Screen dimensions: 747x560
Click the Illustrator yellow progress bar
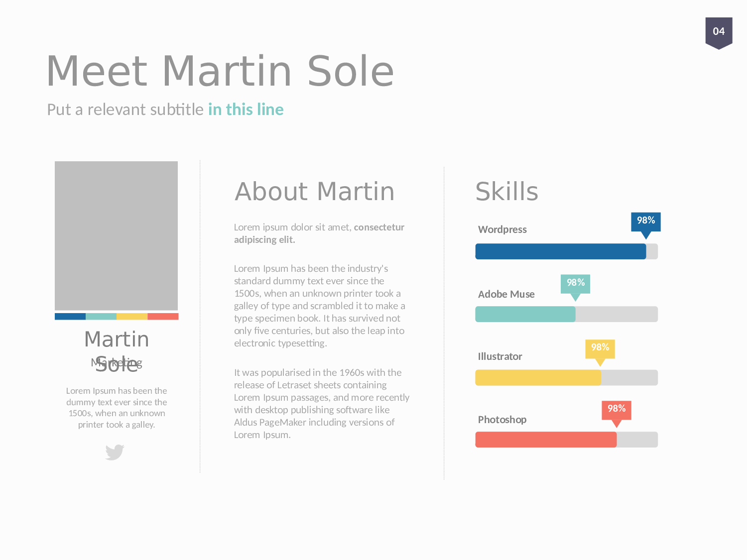click(x=538, y=378)
